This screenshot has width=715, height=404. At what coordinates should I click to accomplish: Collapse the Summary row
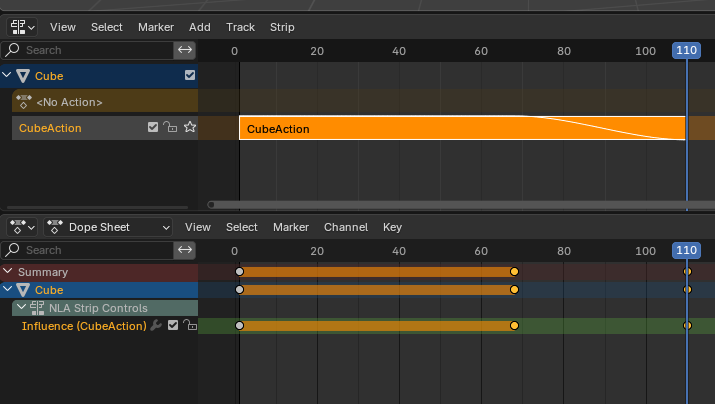[7, 271]
